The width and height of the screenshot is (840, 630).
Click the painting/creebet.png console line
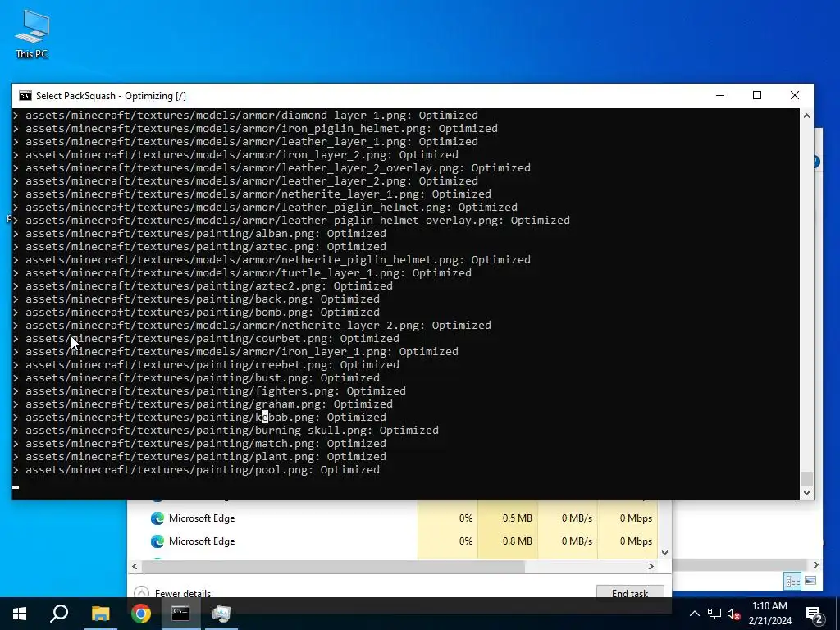click(x=206, y=365)
